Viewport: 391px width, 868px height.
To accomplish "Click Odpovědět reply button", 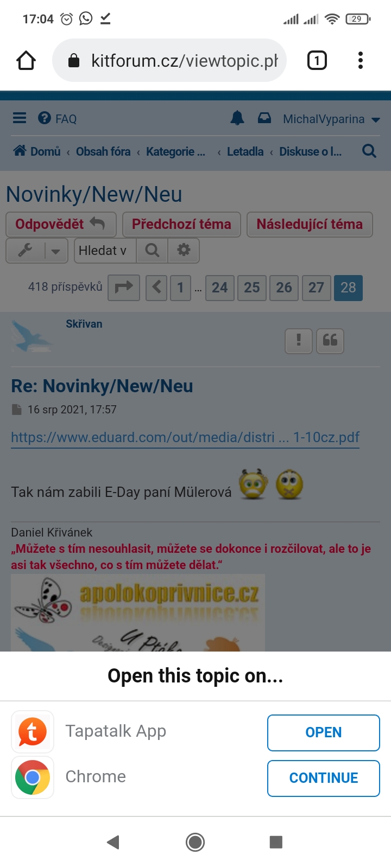I will (x=61, y=225).
